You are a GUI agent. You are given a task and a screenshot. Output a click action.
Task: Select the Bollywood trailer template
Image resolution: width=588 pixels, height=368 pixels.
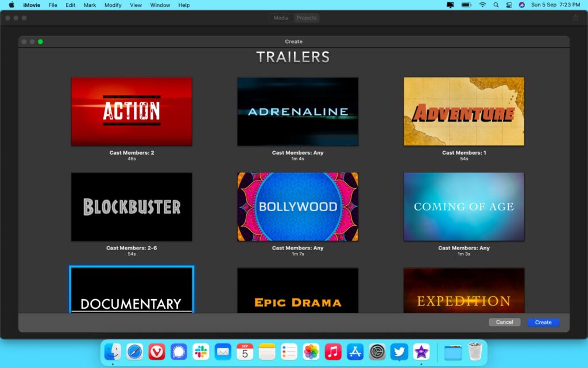coord(297,207)
